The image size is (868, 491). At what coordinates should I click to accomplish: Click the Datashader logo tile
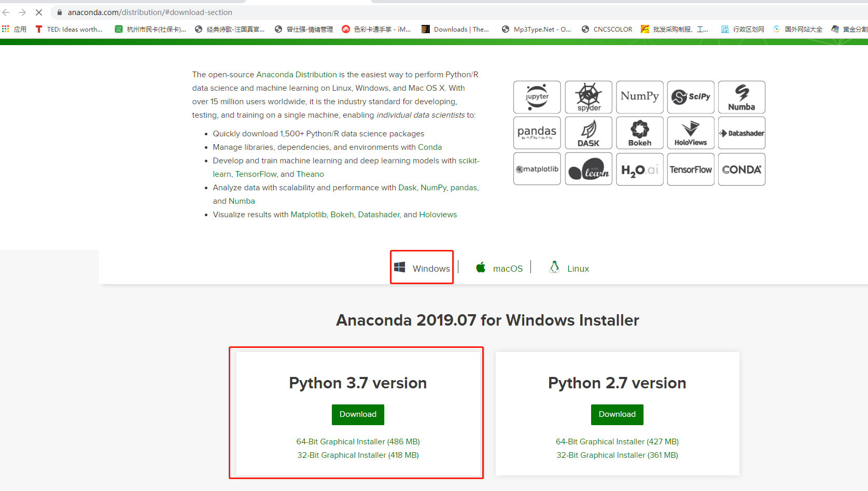tap(741, 133)
